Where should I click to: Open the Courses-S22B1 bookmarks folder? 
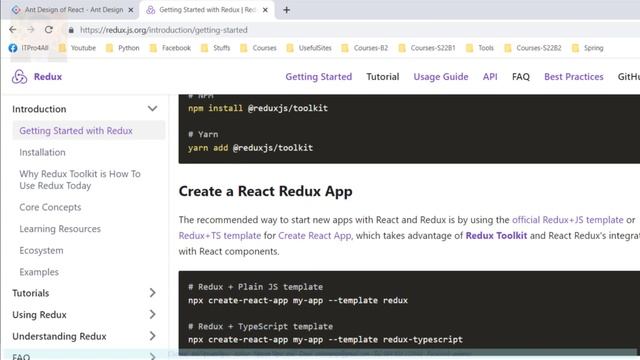[x=427, y=48]
